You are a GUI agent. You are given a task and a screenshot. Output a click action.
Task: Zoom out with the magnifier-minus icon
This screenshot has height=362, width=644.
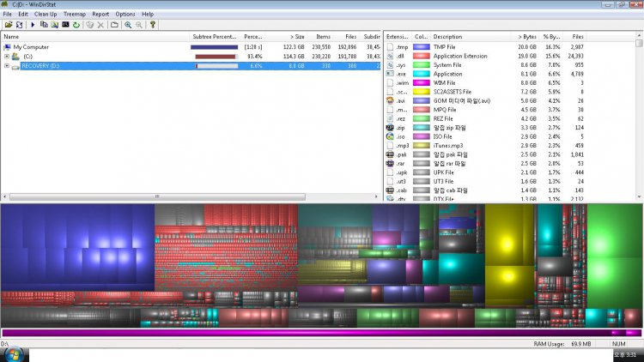tap(139, 25)
